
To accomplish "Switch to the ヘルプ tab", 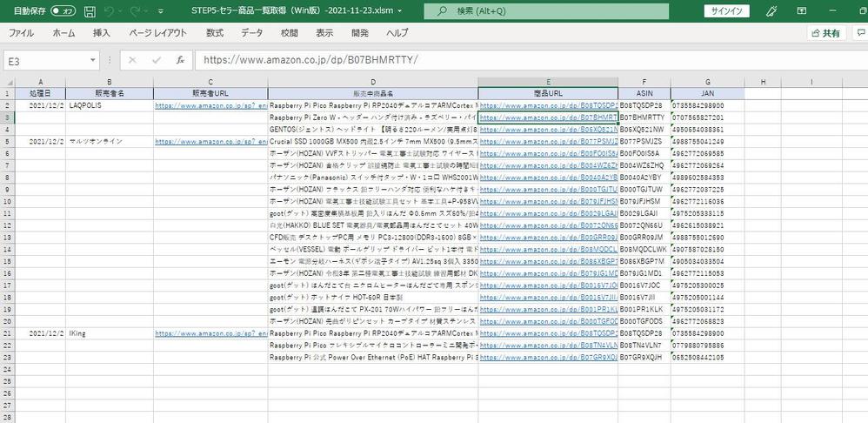I will (x=397, y=33).
